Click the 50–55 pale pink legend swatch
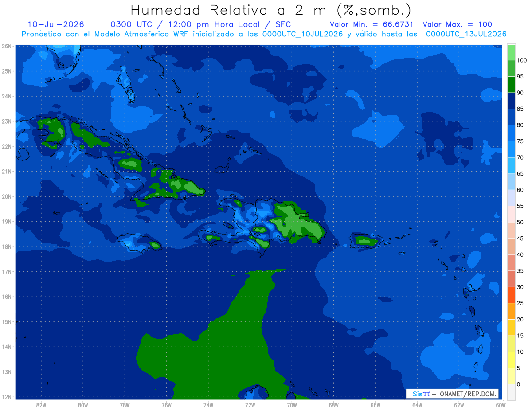532x411 pixels. [511, 214]
